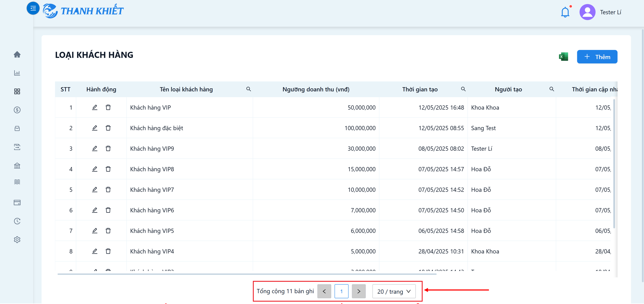Image resolution: width=644 pixels, height=304 pixels.
Task: Click the horizontal table scrollbar
Action: [247, 274]
